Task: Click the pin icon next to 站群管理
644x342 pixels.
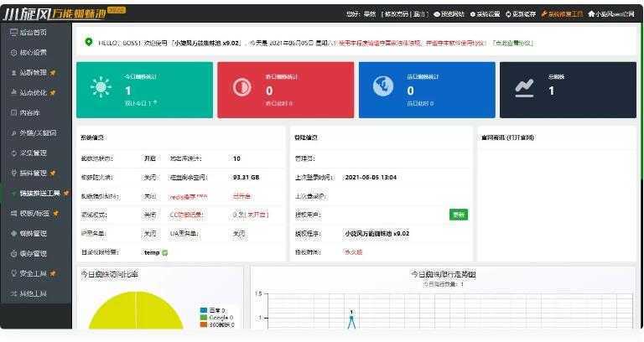Action: pyautogui.click(x=53, y=73)
